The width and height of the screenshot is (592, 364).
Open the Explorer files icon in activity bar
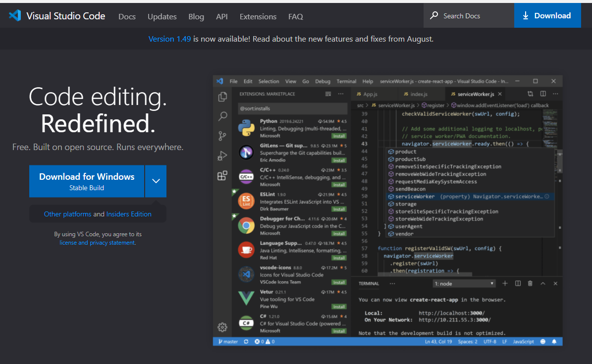(x=223, y=97)
